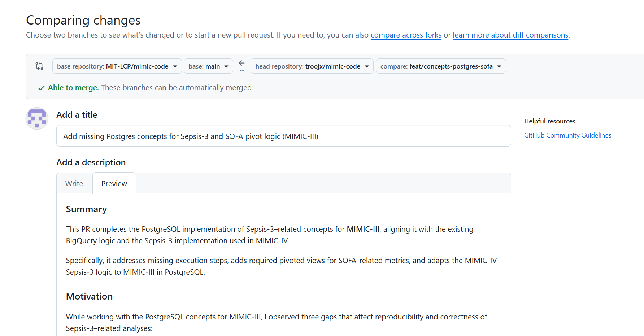Viewport: 644px width, 336px height.
Task: Expand the compare: feat/concepts-postgres-sofa dropdown
Action: [440, 66]
